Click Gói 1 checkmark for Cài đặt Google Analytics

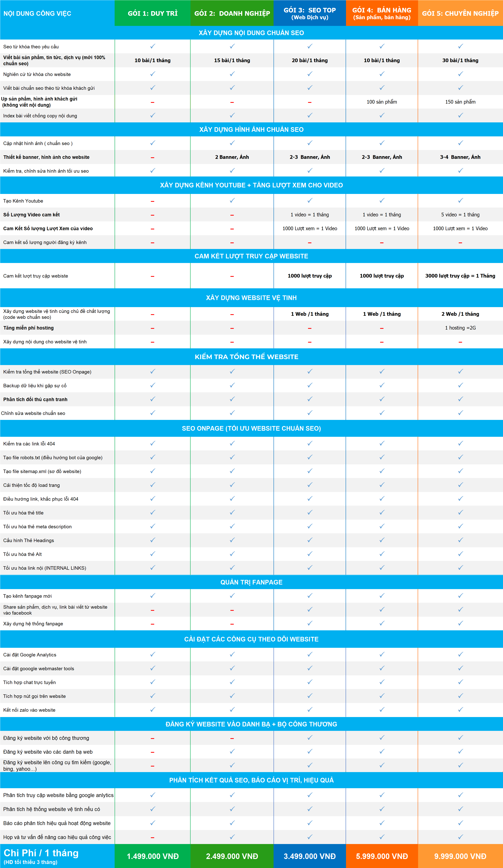(x=153, y=654)
